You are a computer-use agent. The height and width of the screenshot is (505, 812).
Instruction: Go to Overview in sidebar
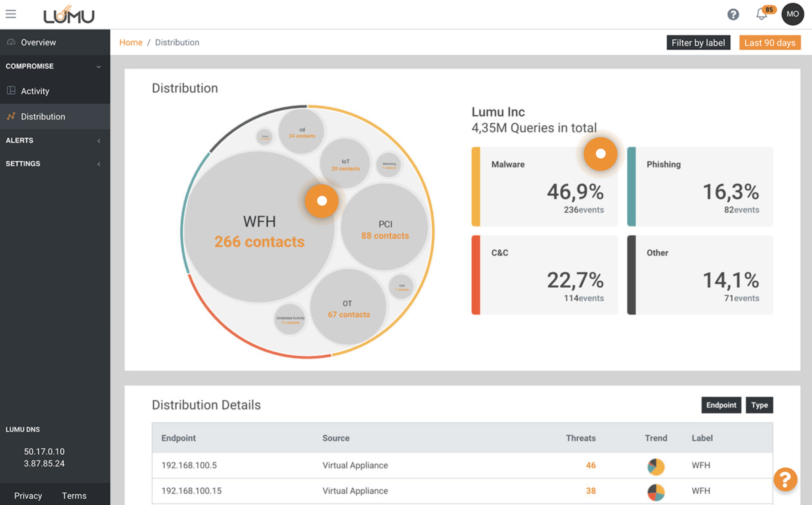click(x=38, y=43)
